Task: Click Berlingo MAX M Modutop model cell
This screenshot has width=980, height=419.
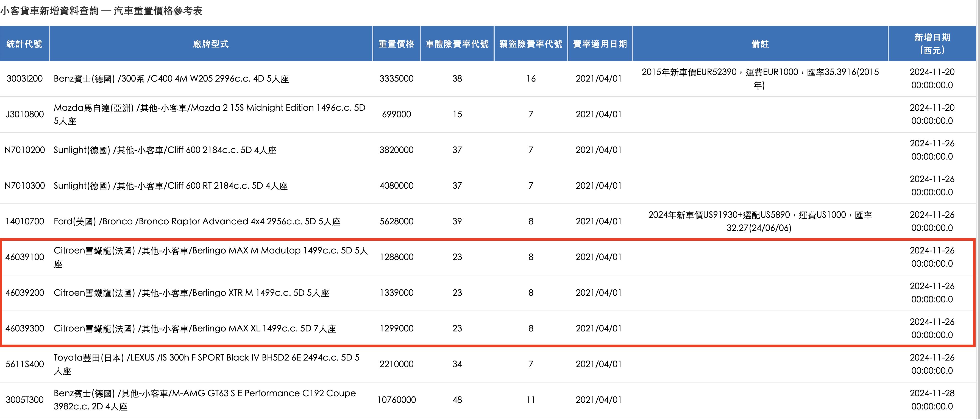Action: click(x=211, y=257)
